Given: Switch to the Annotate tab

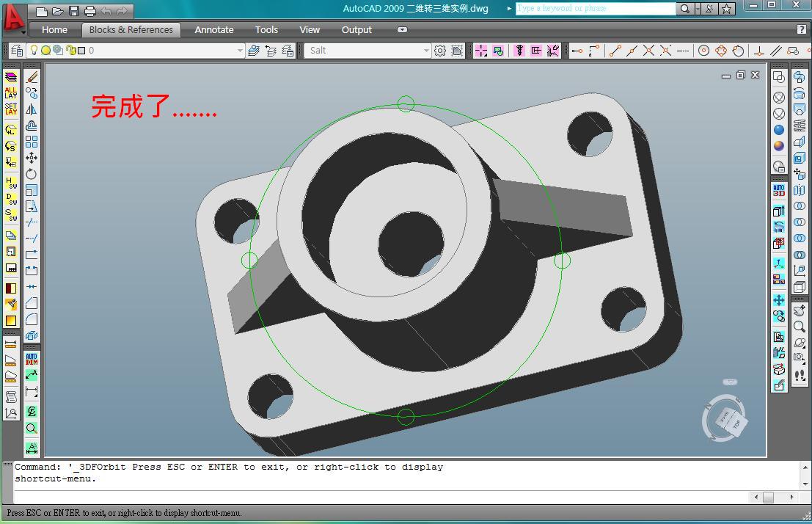Looking at the screenshot, I should point(214,30).
